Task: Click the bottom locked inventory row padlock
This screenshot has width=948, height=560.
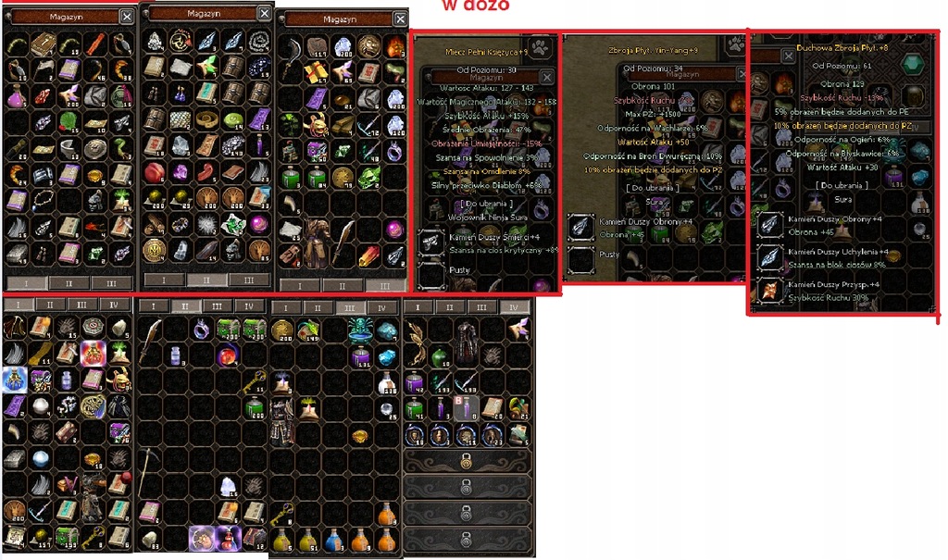Action: (x=467, y=538)
